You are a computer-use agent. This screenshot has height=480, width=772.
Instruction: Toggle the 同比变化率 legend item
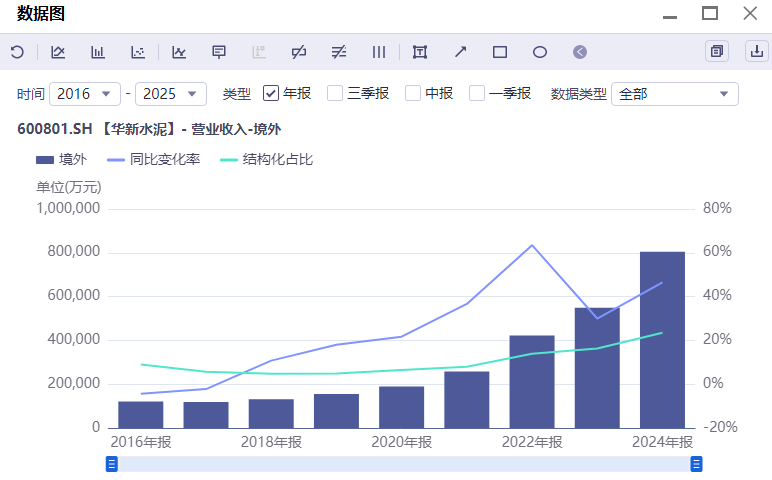pos(153,159)
